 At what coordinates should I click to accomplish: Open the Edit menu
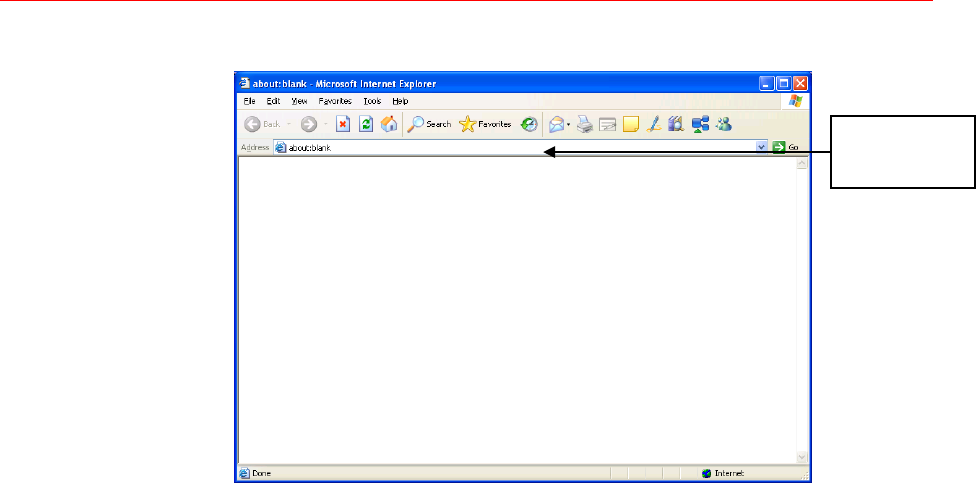click(273, 101)
